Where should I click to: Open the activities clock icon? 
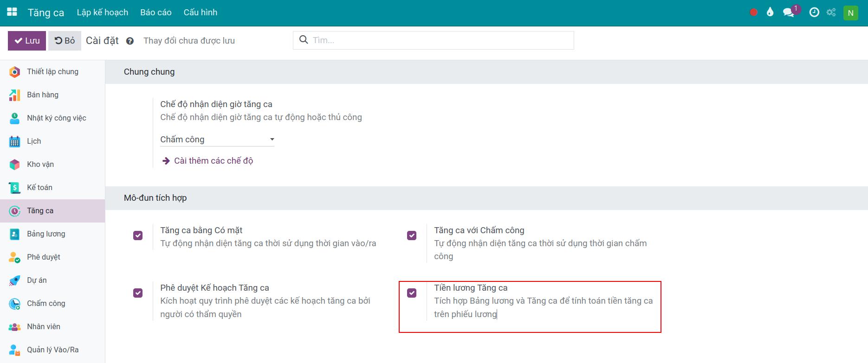814,13
